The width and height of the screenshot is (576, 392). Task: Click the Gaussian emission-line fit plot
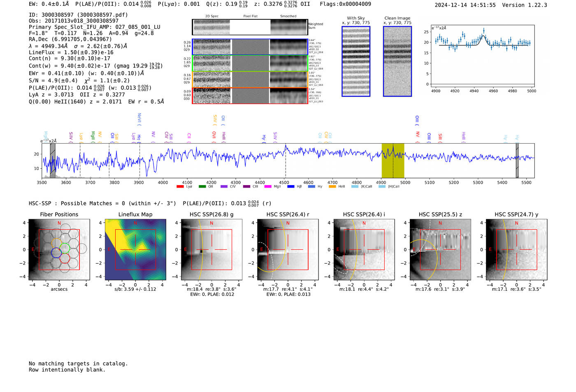(483, 56)
